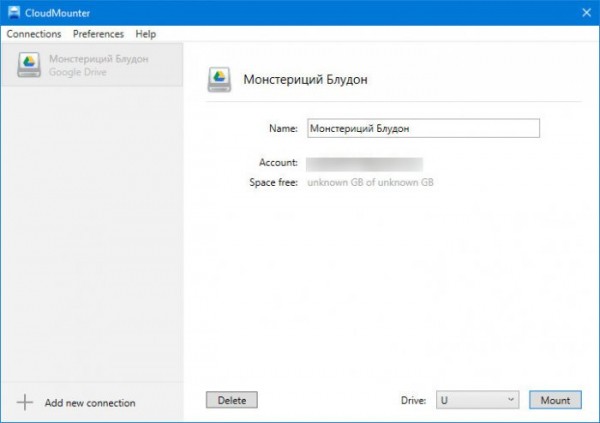Image resolution: width=600 pixels, height=423 pixels.
Task: Click the Google Drive icon in details header
Action: click(219, 79)
